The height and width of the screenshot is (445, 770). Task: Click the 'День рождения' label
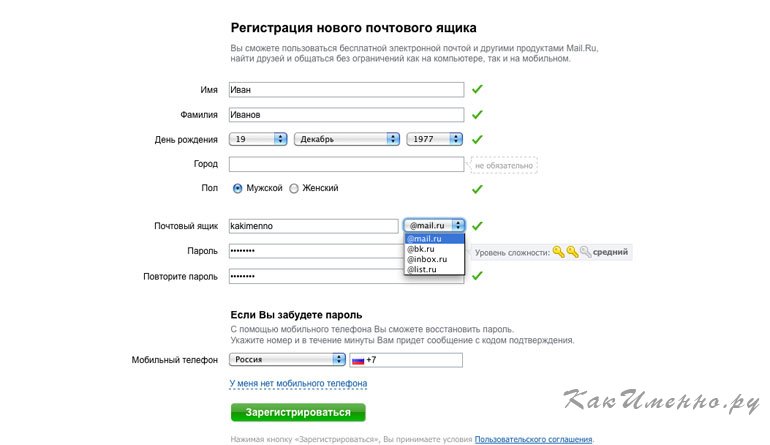click(186, 139)
